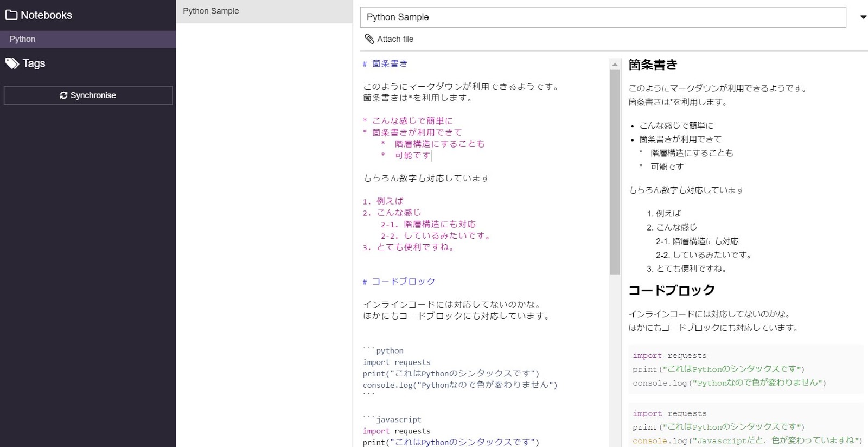Click the console.log line in editor

pyautogui.click(x=460, y=385)
